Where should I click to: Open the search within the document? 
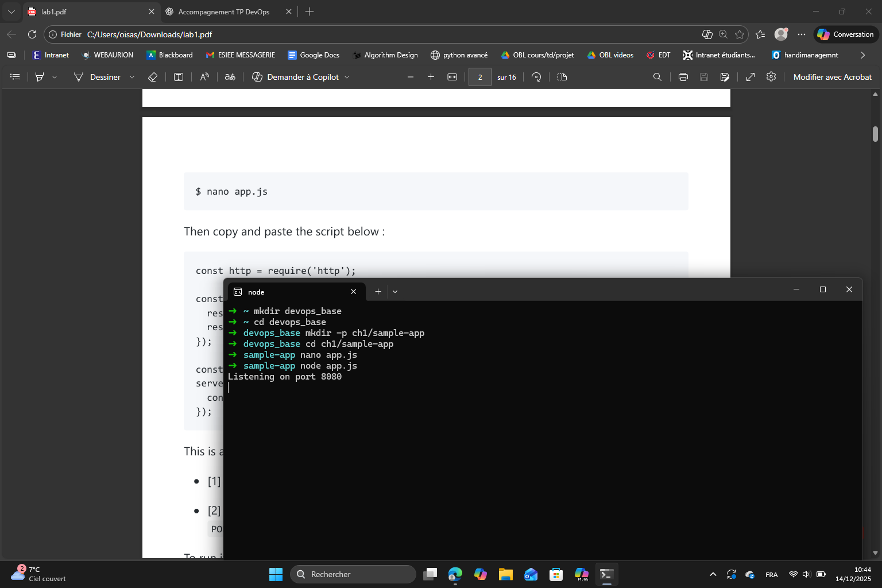[657, 76]
